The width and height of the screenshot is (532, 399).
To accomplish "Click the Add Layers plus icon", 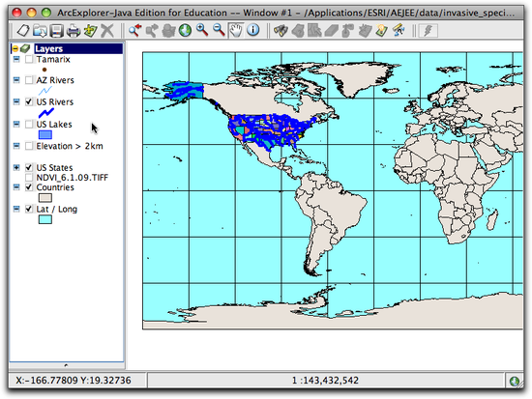I will click(91, 31).
